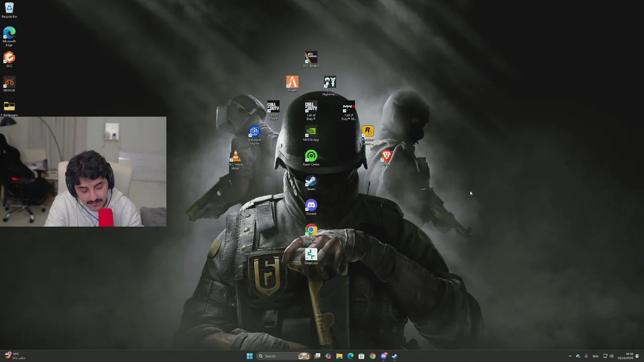
Task: Select the DeepCool desktop shortcut
Action: [311, 256]
